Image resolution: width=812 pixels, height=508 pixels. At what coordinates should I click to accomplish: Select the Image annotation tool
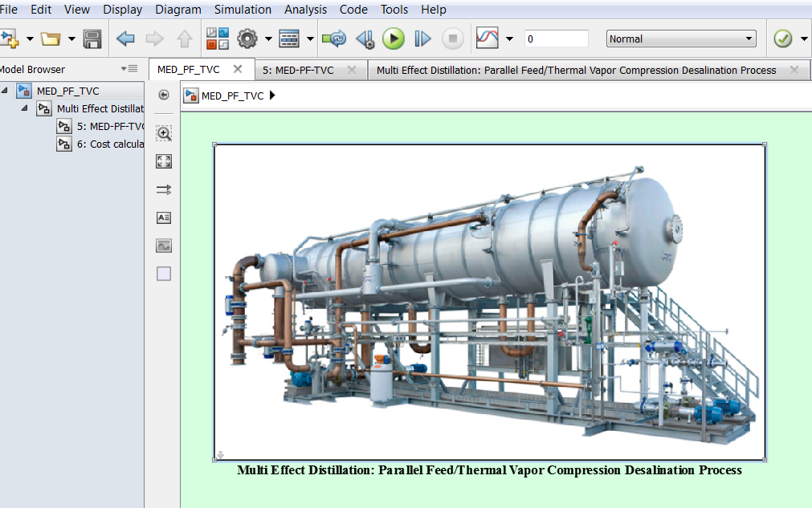point(163,246)
